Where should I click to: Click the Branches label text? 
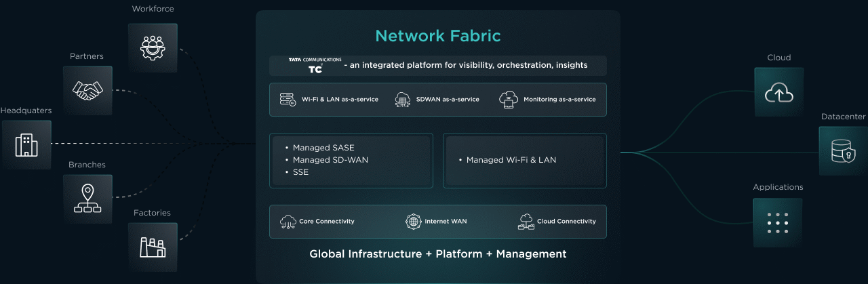tap(87, 165)
